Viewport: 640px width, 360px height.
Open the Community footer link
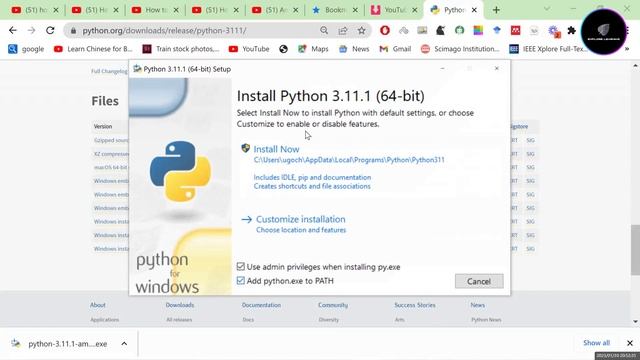click(x=333, y=305)
